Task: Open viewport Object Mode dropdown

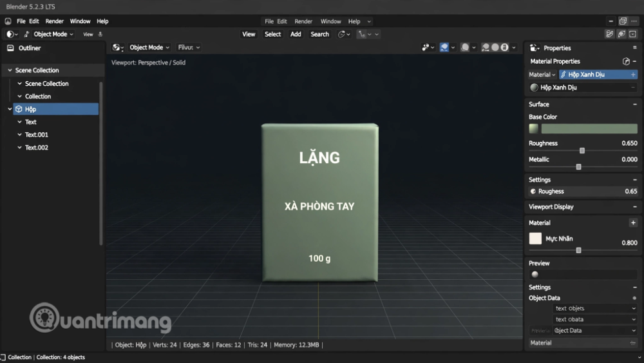Action: [x=149, y=47]
